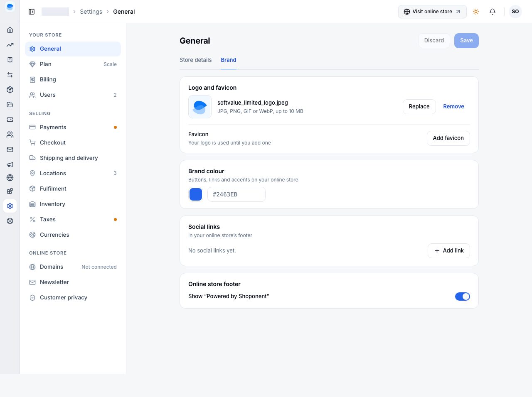Open the lifebuoy help icon in rail
Screen dimensions: 532x397
point(10,221)
